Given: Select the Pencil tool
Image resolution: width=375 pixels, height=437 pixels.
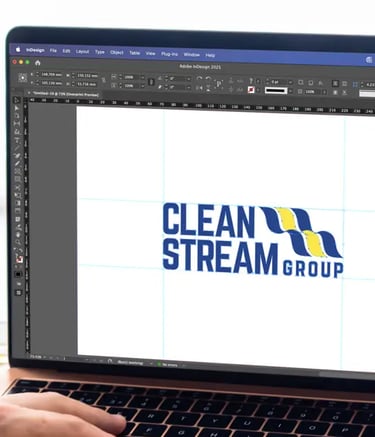Looking at the screenshot, I should 17,164.
